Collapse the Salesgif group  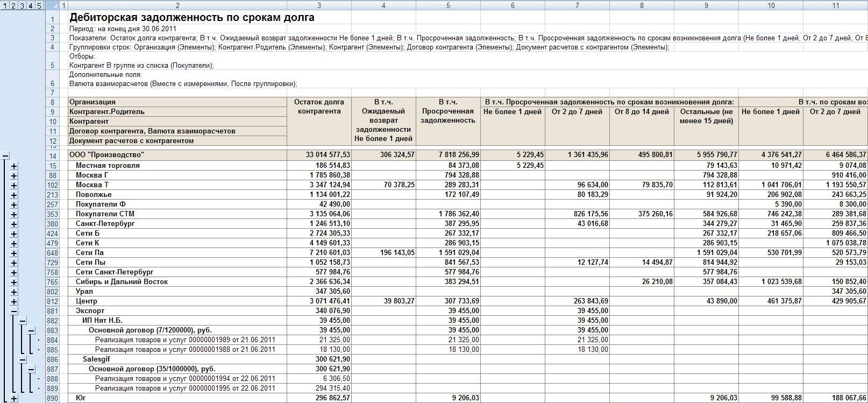[x=23, y=359]
